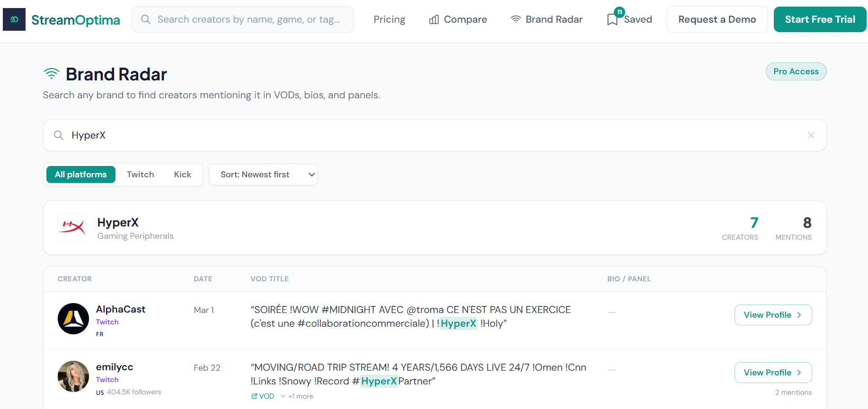Click the Mar 1 date cell
This screenshot has height=409, width=868.
204,310
